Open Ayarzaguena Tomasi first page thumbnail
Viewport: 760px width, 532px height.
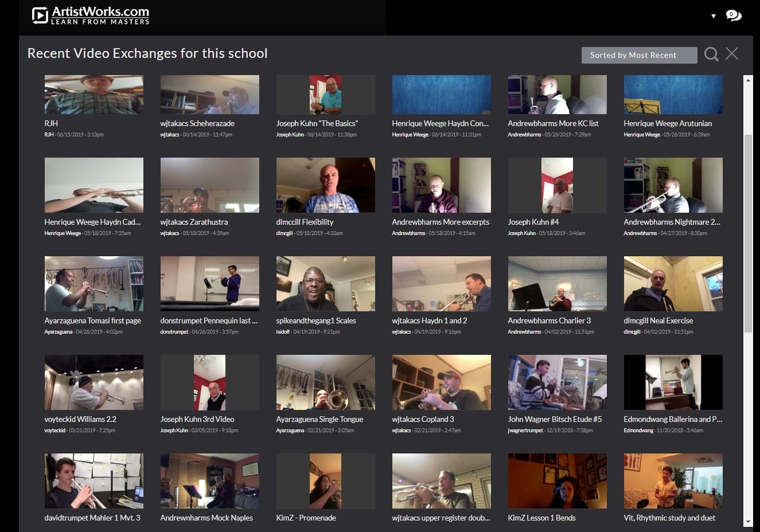pos(94,284)
